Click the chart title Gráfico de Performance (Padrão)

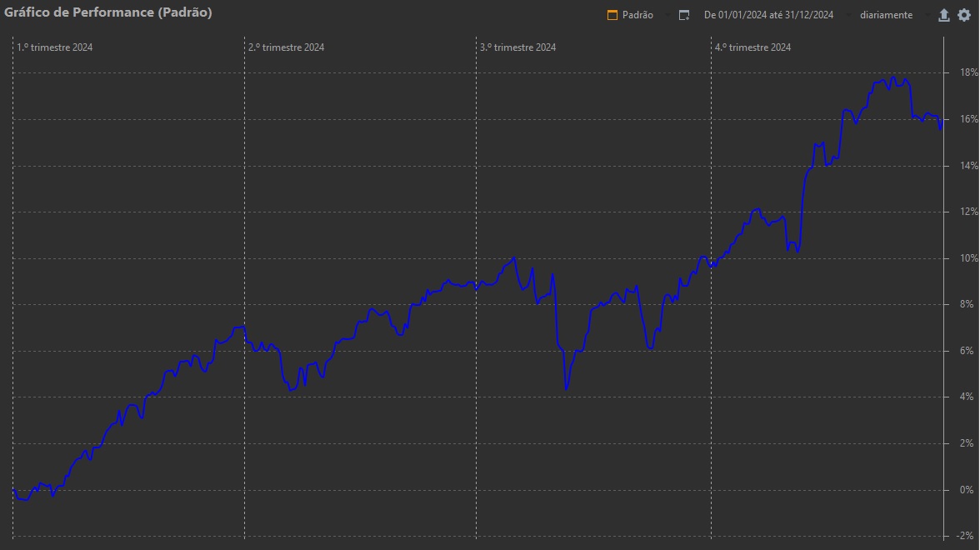(108, 12)
